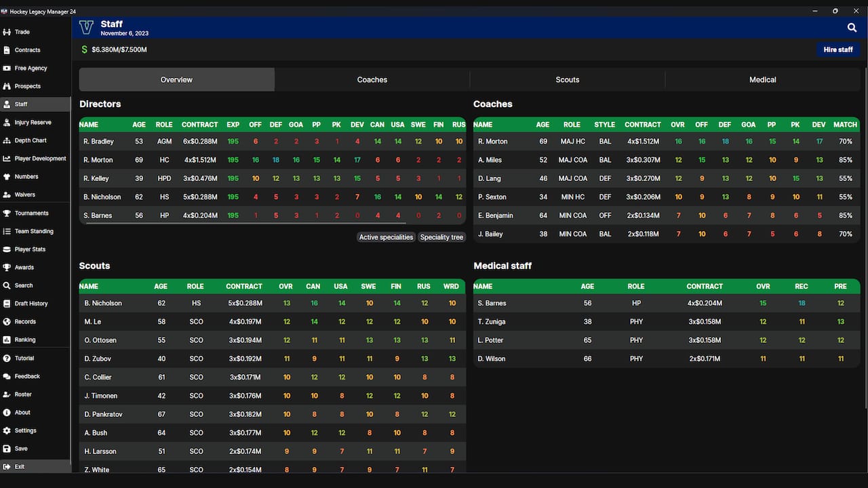Image resolution: width=868 pixels, height=488 pixels.
Task: Switch to the Scouts tab
Action: [x=568, y=79]
